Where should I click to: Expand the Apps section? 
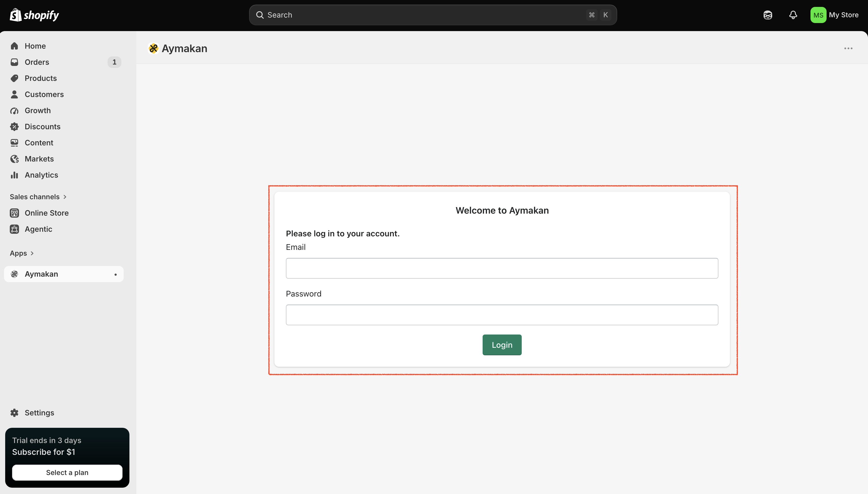[22, 253]
